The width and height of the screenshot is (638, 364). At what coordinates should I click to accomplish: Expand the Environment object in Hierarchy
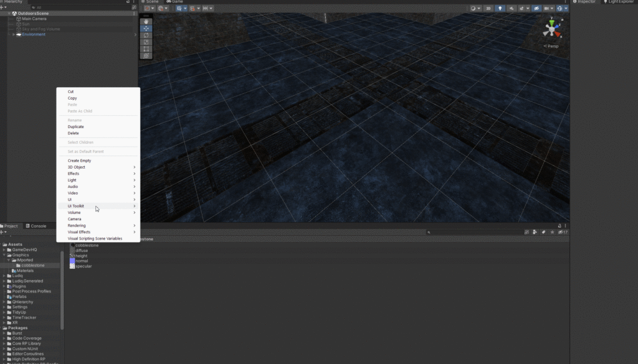pyautogui.click(x=14, y=35)
